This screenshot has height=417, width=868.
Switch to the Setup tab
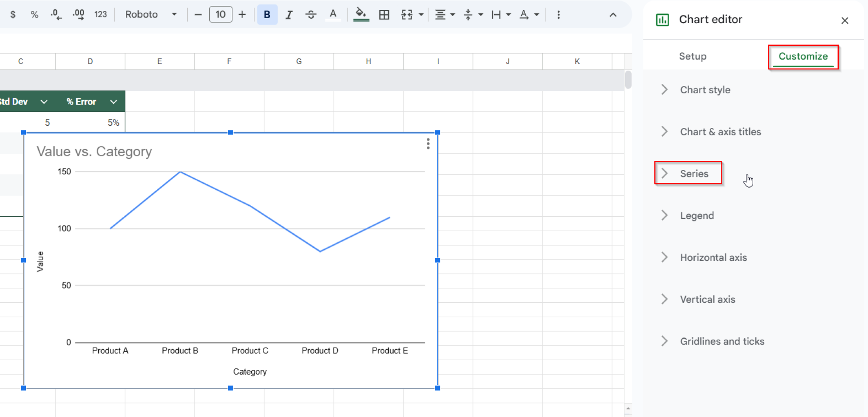(x=693, y=56)
